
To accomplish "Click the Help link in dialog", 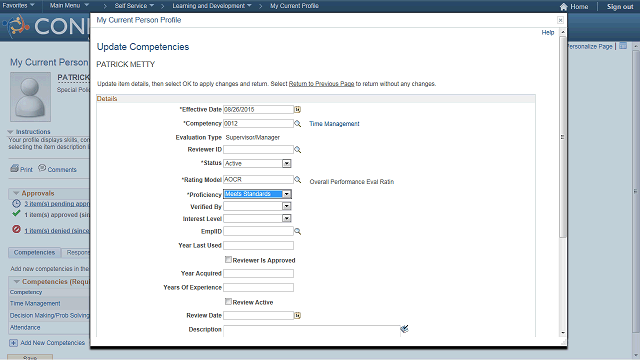I will [548, 32].
